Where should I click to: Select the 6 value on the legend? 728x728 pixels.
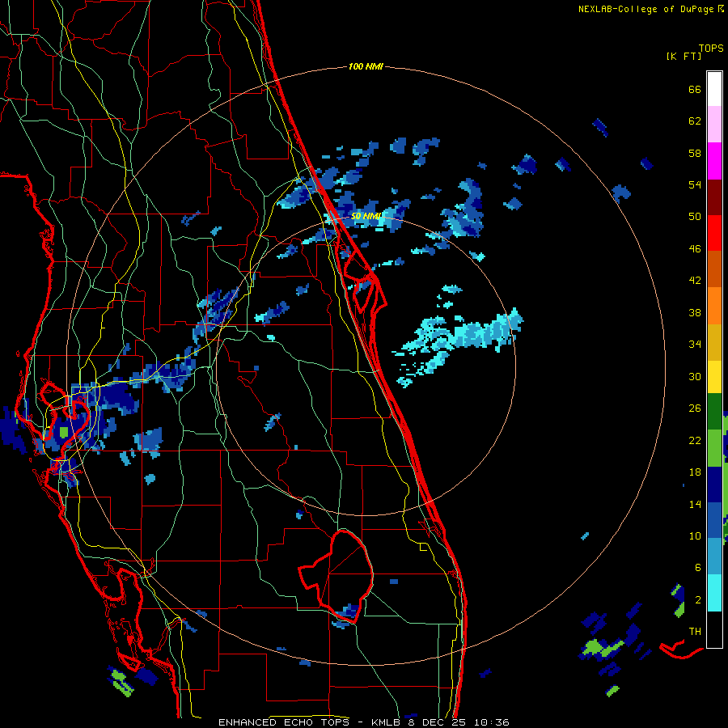[x=698, y=568]
